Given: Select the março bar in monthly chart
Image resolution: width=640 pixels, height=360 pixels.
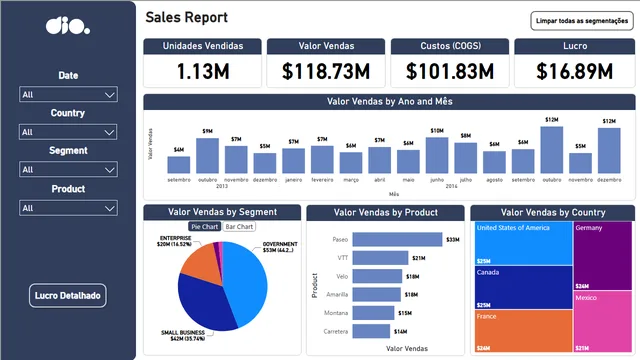Looking at the screenshot, I should coord(351,163).
